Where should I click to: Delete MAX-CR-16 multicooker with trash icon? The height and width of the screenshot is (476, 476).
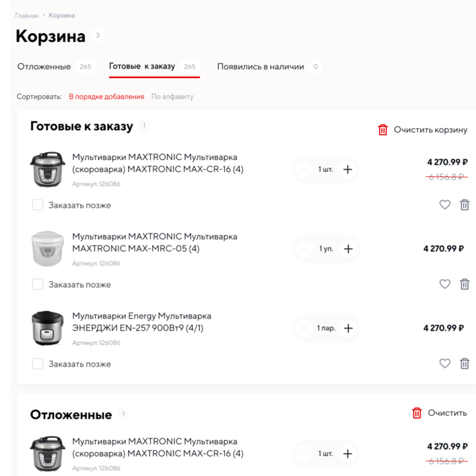click(x=464, y=205)
